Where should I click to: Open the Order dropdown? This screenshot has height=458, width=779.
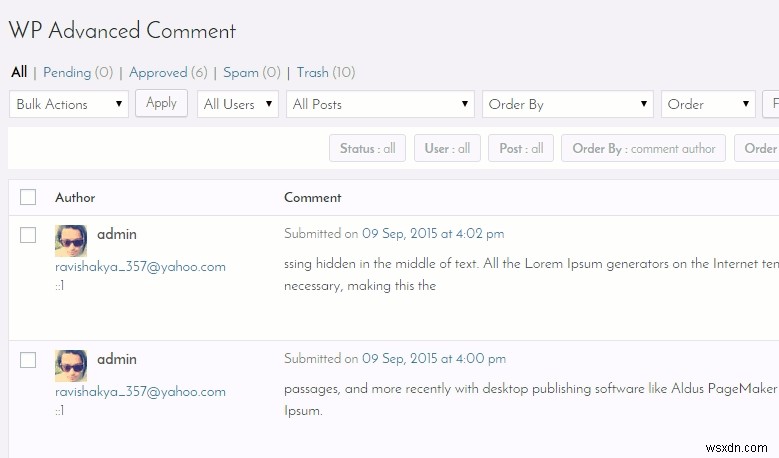coord(708,104)
